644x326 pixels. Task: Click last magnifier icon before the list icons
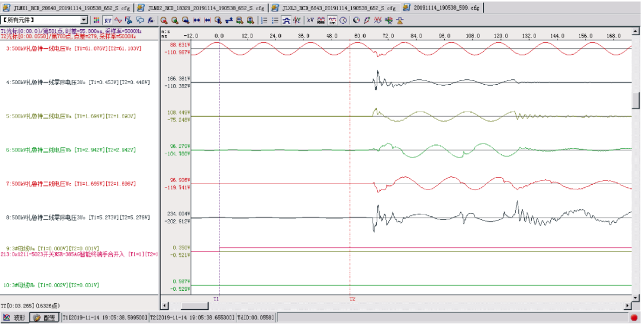click(x=250, y=20)
